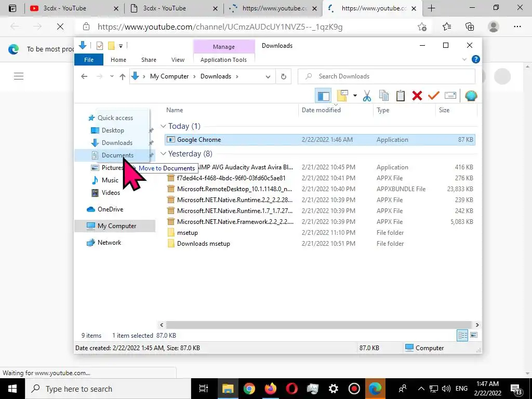Open Desktop in the navigation pane
Image resolution: width=532 pixels, height=399 pixels.
coord(113,130)
